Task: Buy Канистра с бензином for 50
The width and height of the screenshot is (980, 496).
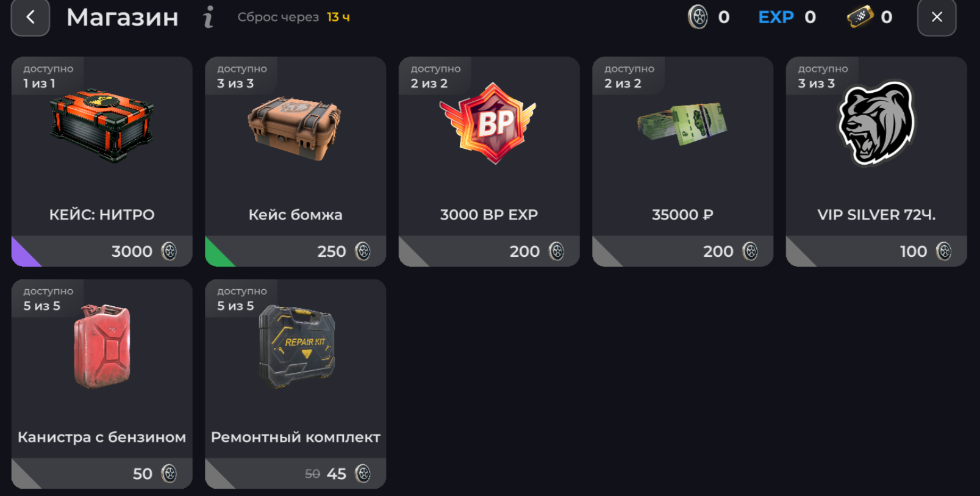Action: tap(102, 473)
